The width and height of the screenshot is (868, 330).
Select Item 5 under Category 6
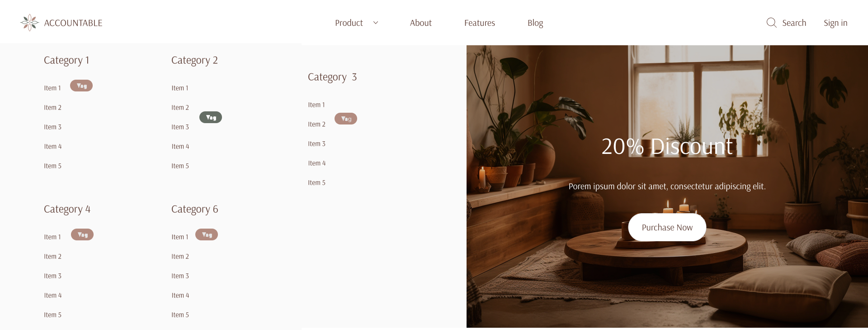click(180, 315)
